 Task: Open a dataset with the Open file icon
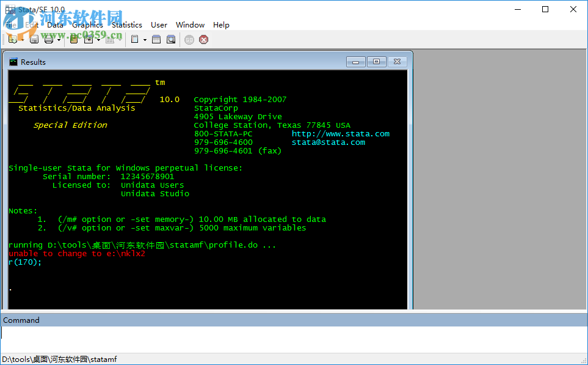(x=12, y=39)
